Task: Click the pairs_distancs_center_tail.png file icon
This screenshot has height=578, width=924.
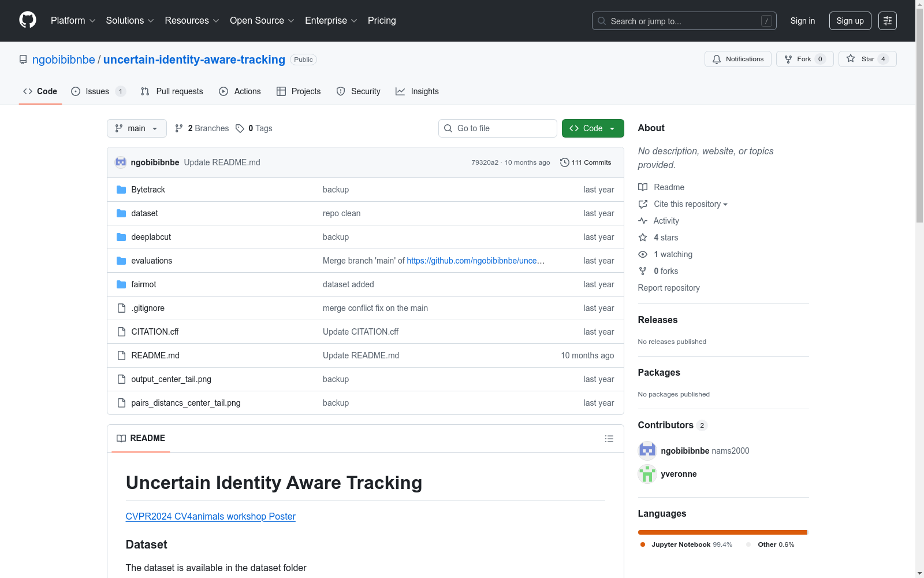Action: [x=121, y=403]
